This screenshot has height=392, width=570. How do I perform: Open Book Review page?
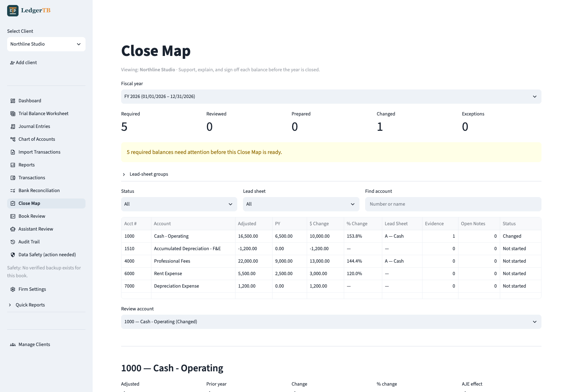46,216
